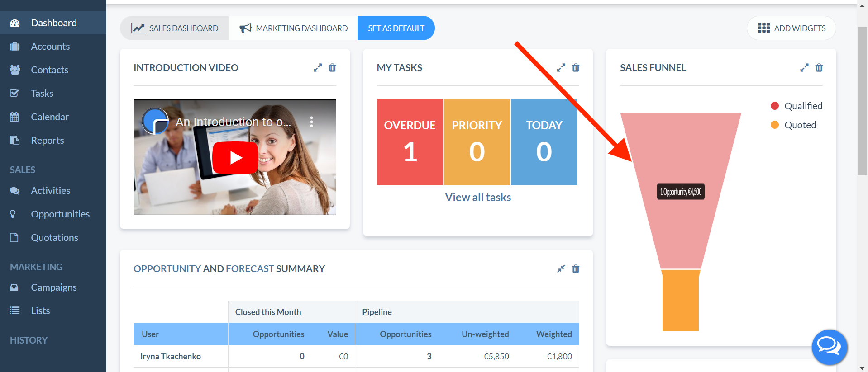This screenshot has height=372, width=868.
Task: Open Tasks checkmark icon in sidebar
Action: (x=14, y=93)
